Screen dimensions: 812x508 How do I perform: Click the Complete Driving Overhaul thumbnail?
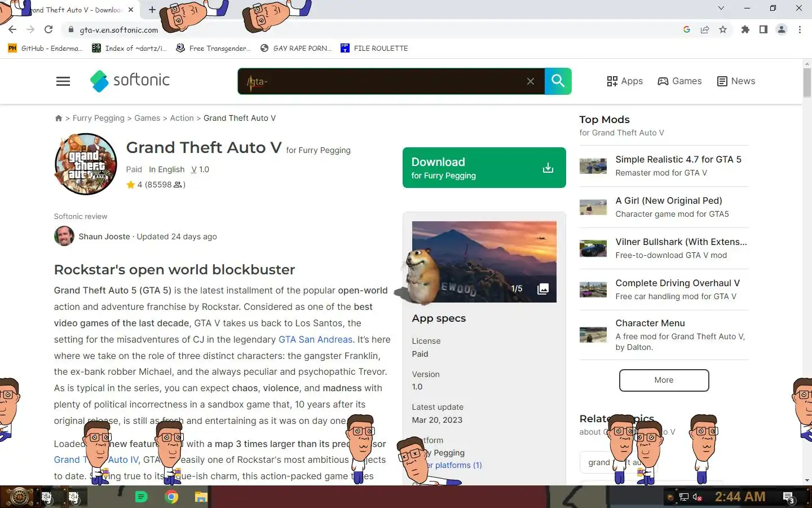coord(593,290)
